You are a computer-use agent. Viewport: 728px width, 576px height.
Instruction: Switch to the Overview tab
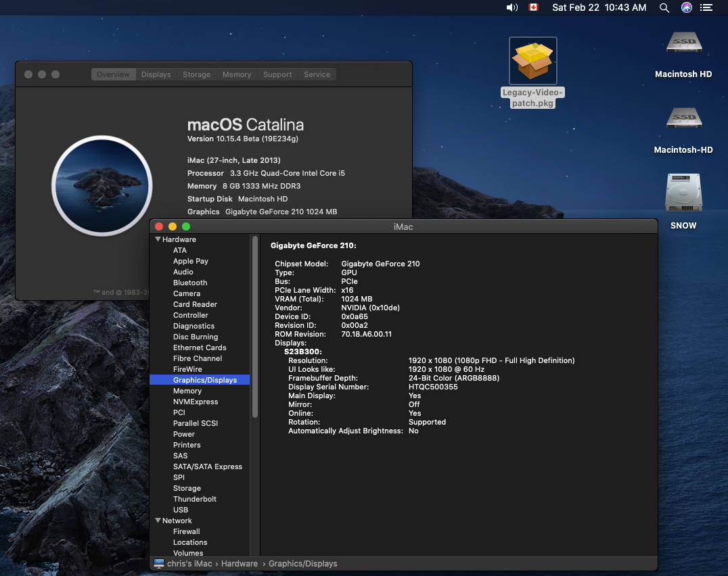tap(113, 74)
